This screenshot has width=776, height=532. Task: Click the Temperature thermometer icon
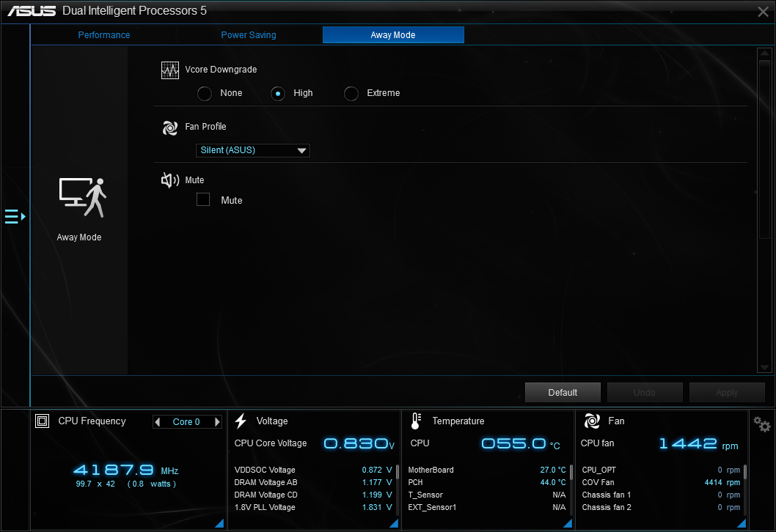pyautogui.click(x=416, y=421)
